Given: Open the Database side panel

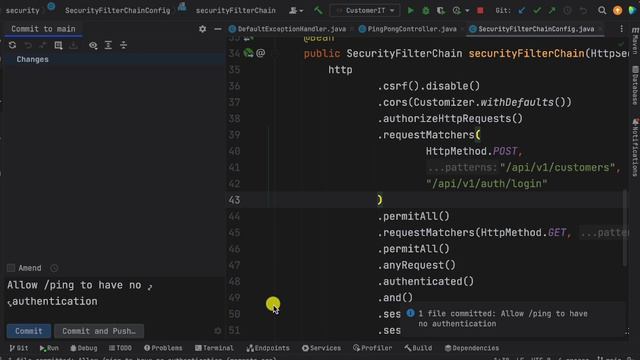Looking at the screenshot, I should click(x=635, y=85).
